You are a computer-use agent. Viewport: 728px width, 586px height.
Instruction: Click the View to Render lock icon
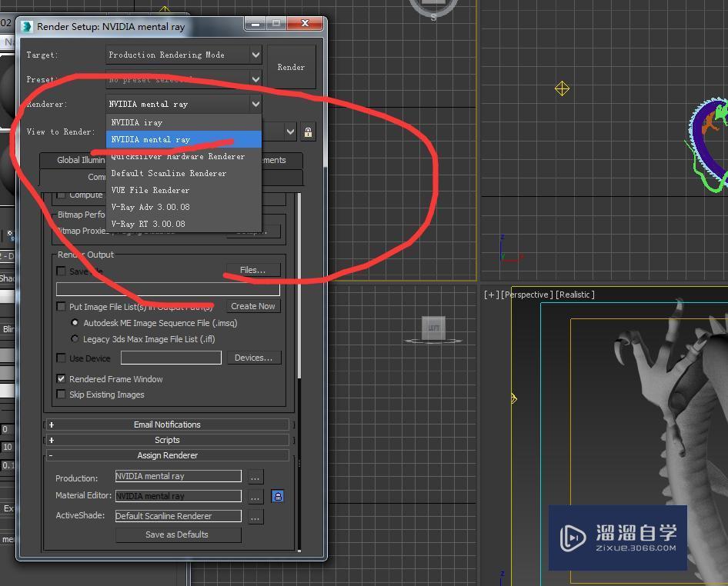[x=308, y=132]
